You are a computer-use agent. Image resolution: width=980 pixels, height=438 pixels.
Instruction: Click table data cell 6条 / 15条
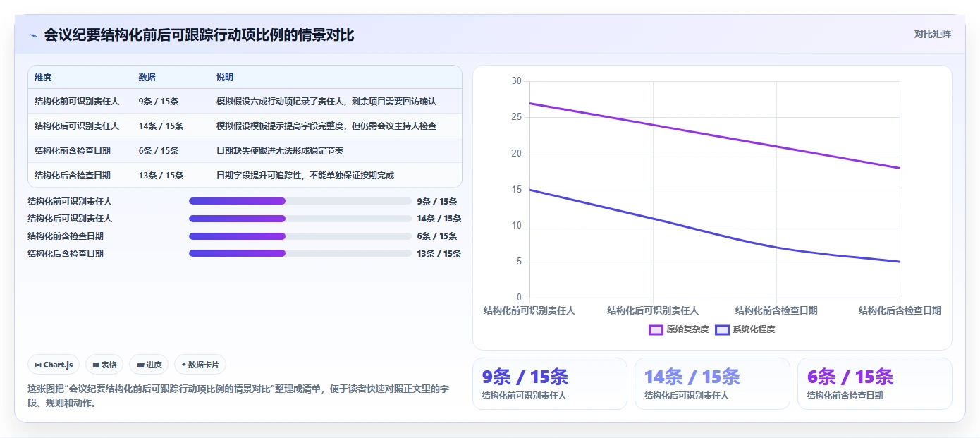coord(159,151)
